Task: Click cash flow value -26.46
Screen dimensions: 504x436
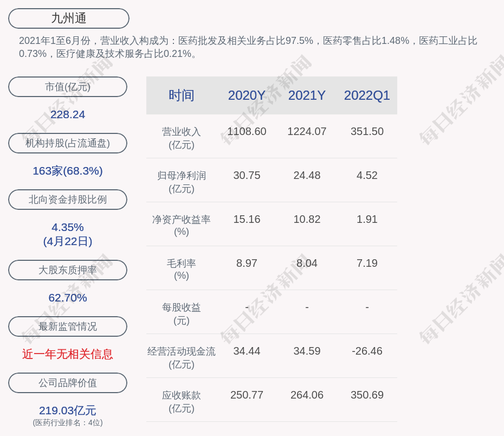Action: [367, 351]
